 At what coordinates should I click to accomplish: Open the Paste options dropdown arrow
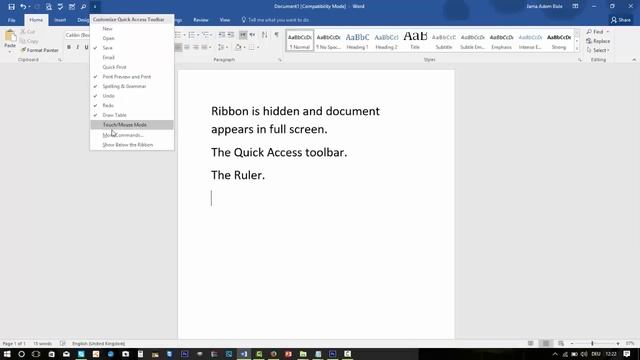coord(10,52)
